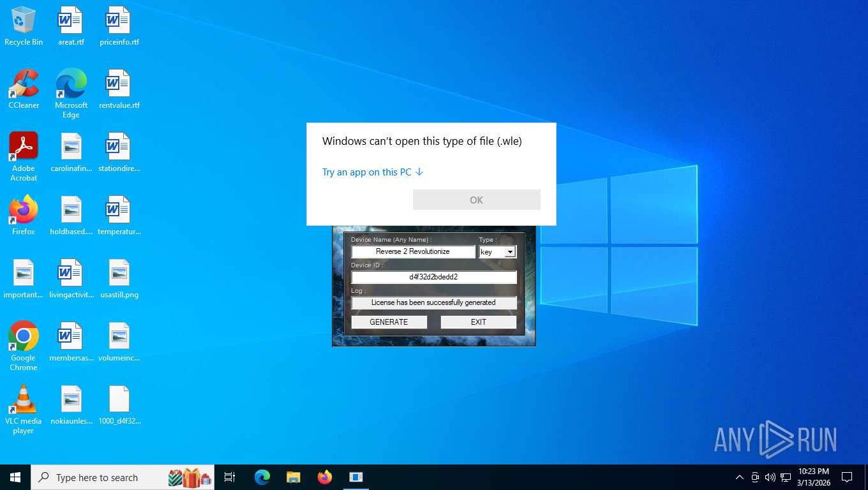
Task: Click the Log message text box
Action: point(434,303)
